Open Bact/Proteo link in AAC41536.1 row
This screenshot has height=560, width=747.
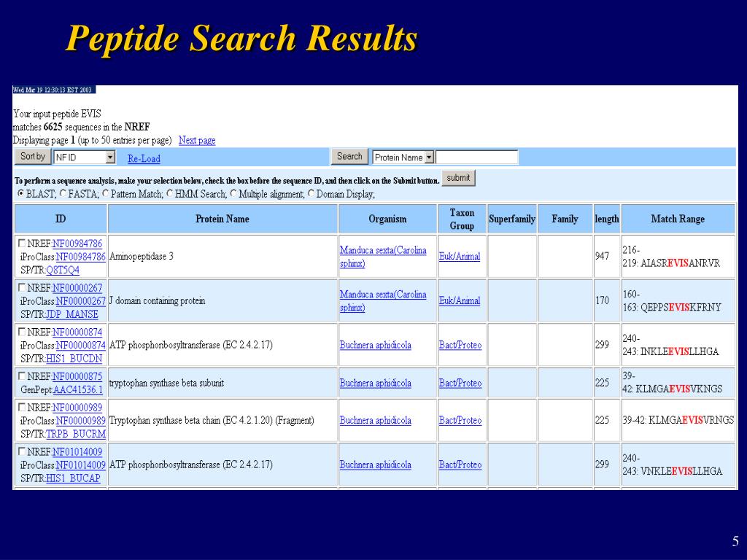(460, 384)
